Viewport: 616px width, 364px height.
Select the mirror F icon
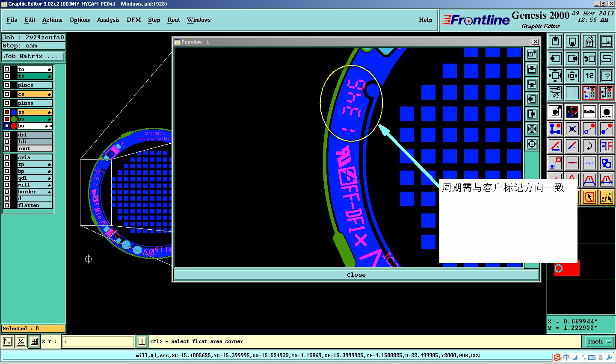(x=607, y=146)
